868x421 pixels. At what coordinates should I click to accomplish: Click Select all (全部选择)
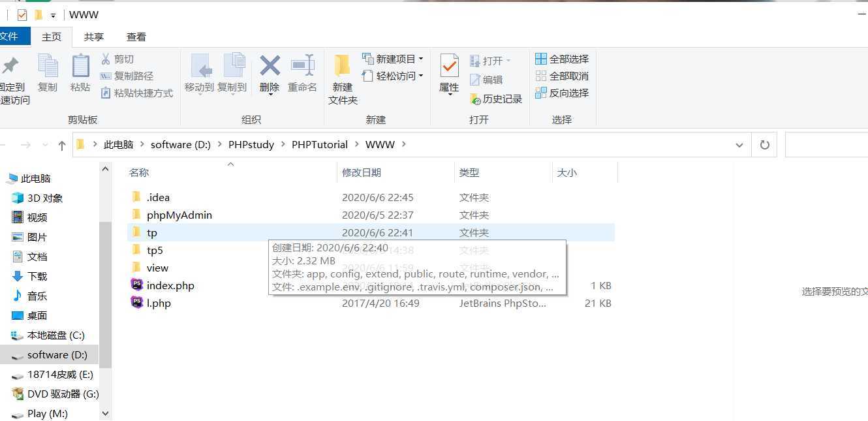(562, 59)
